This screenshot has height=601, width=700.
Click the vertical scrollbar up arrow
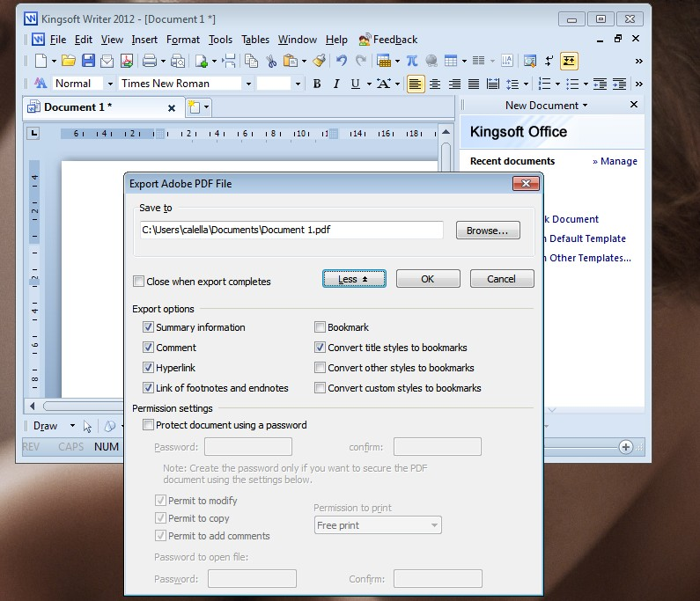point(446,132)
